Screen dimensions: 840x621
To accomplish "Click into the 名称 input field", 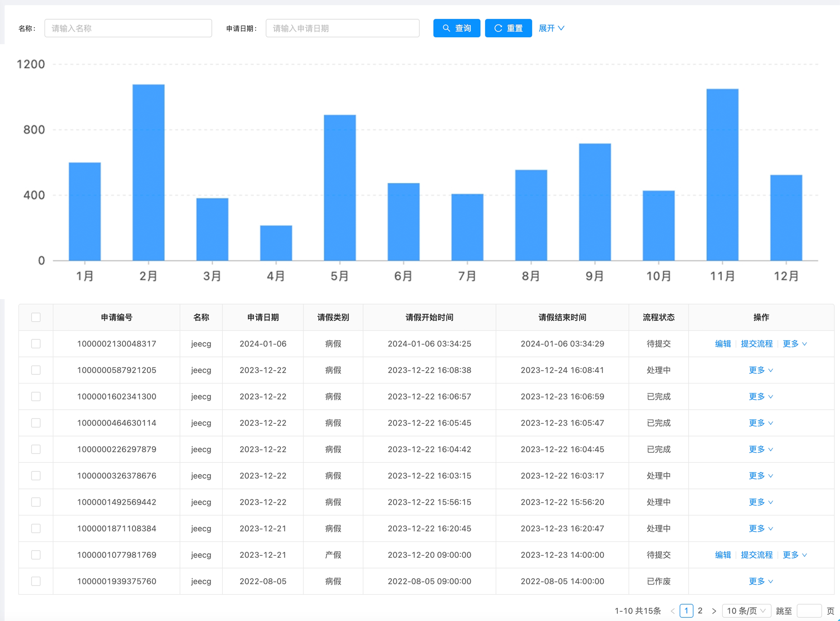I will click(128, 28).
